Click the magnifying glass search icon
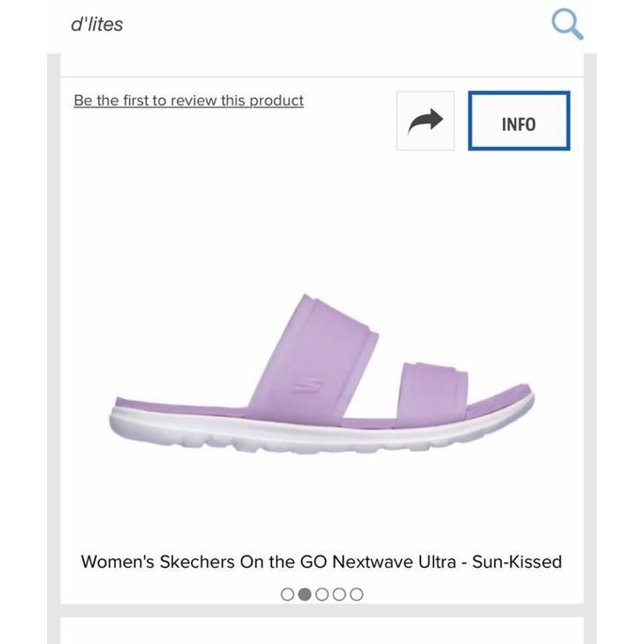Image resolution: width=644 pixels, height=644 pixels. coord(566,24)
